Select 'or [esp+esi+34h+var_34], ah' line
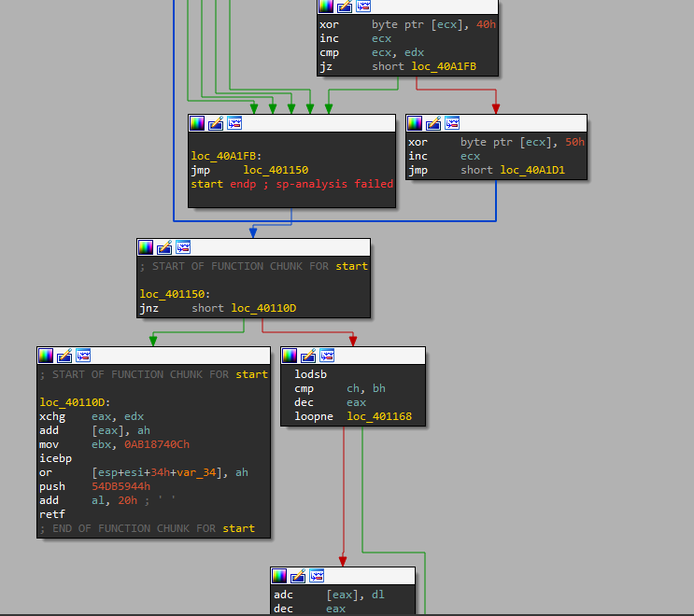Screen dimensions: 694x616 click(x=144, y=472)
